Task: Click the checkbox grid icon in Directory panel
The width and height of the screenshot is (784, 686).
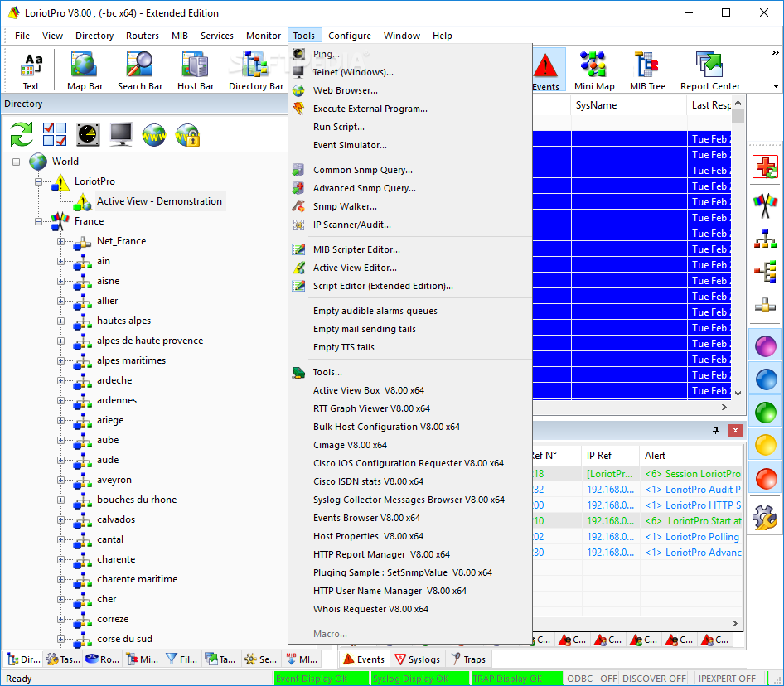Action: pos(55,134)
